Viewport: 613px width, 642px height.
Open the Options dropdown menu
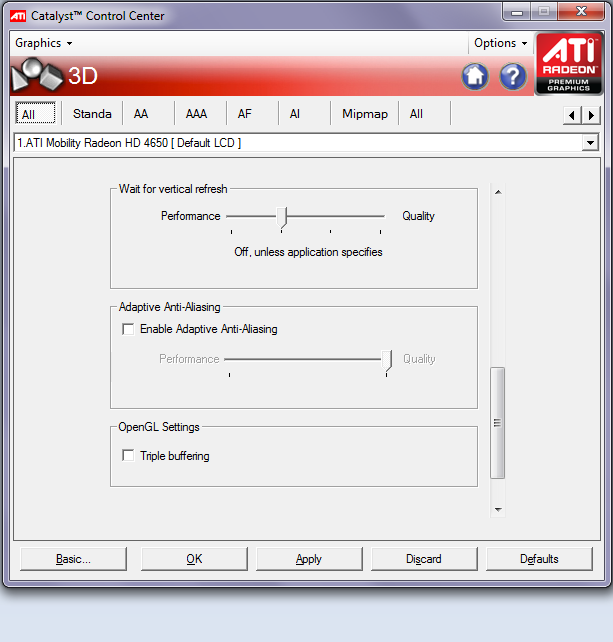pos(501,43)
